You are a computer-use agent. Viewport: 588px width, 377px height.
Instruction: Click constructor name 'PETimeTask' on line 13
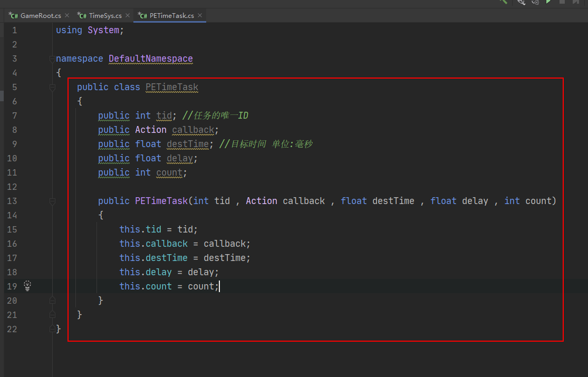pos(161,201)
